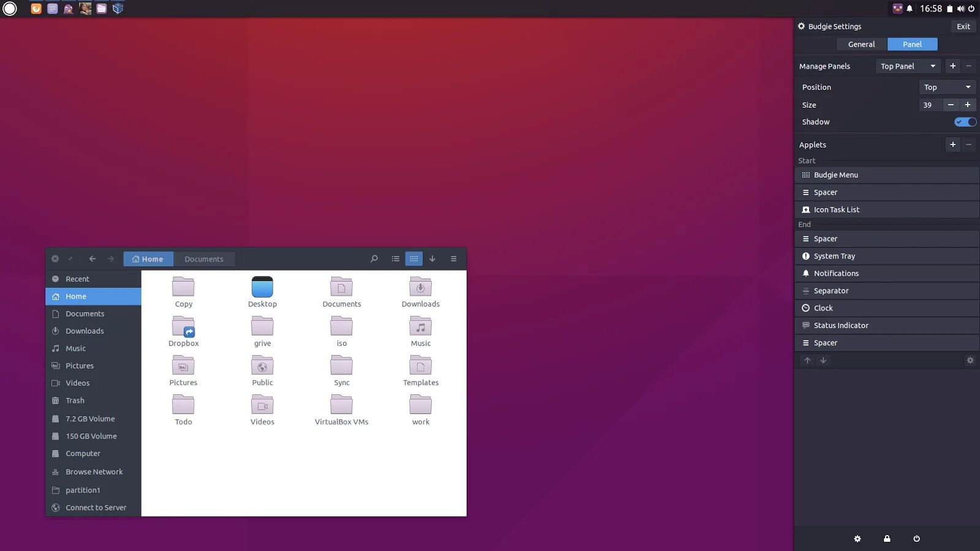Screen dimensions: 980x551
Task: Click the Documents path button next to Home
Action: [204, 259]
